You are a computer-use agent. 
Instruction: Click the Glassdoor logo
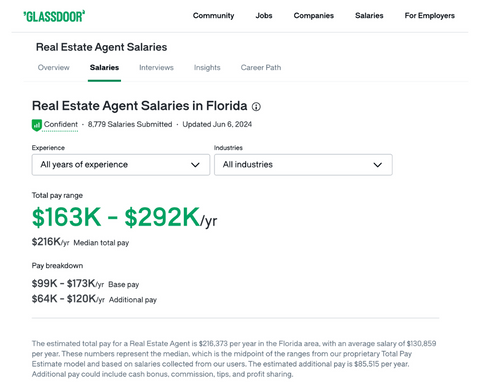pyautogui.click(x=54, y=16)
